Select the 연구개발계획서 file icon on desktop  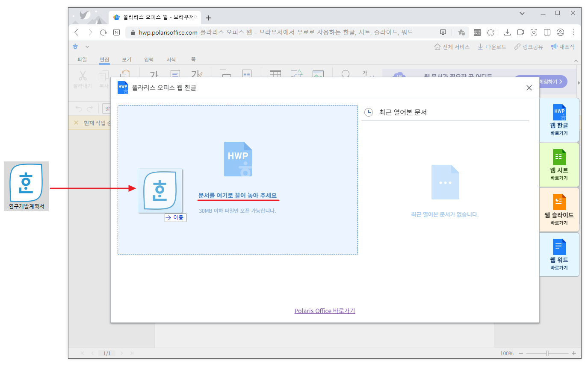tap(26, 184)
